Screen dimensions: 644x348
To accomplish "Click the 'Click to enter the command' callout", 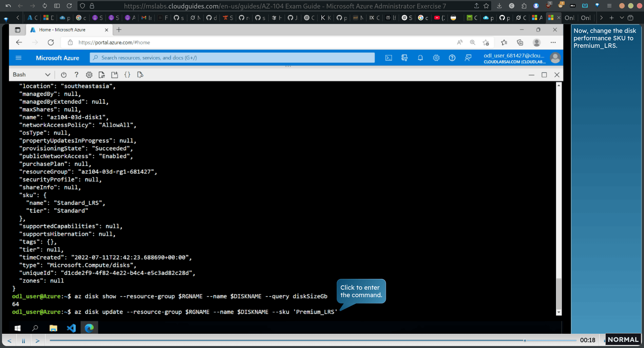I will 361,291.
